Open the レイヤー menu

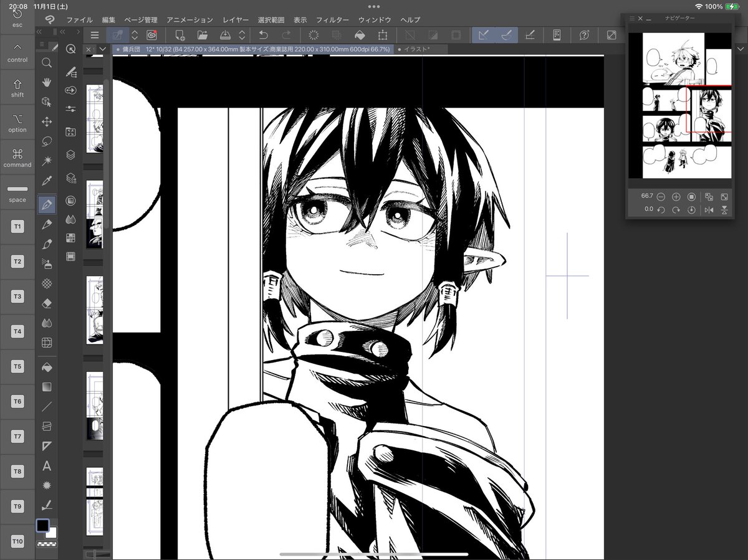pyautogui.click(x=235, y=20)
